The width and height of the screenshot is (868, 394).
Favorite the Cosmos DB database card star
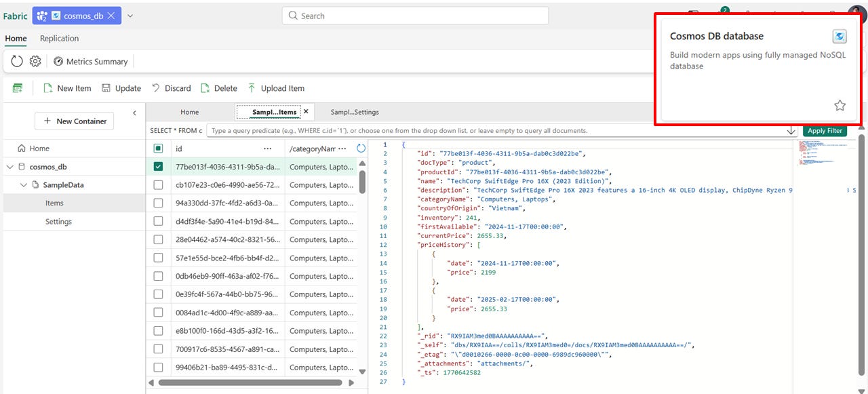840,105
